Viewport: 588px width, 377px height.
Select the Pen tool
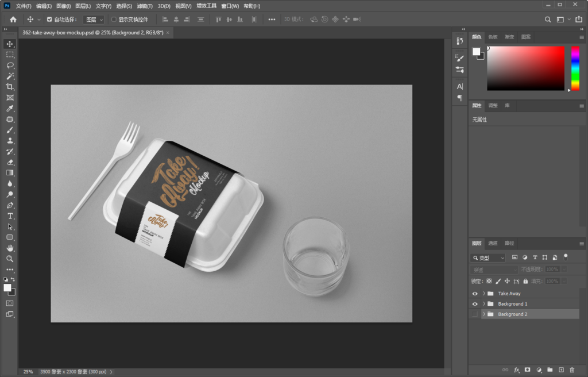point(10,205)
